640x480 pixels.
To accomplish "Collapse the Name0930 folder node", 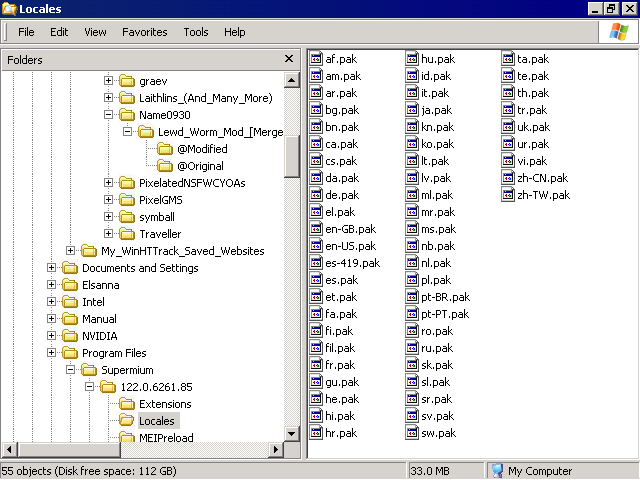I will click(x=108, y=115).
